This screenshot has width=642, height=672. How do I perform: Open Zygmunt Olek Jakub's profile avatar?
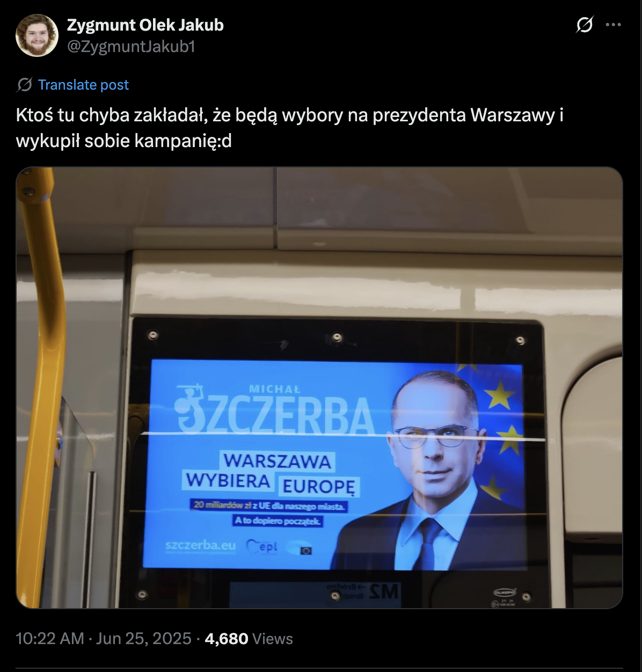pyautogui.click(x=37, y=35)
